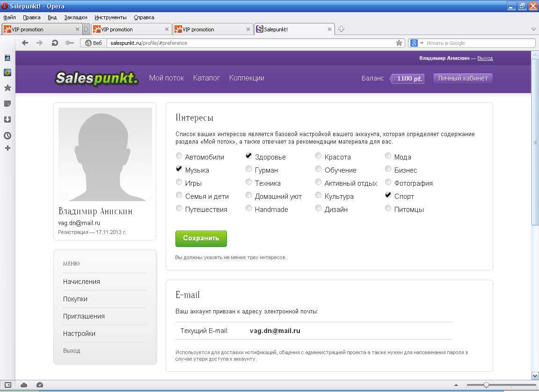Open the Каталог link
Image resolution: width=539 pixels, height=392 pixels.
pos(206,78)
